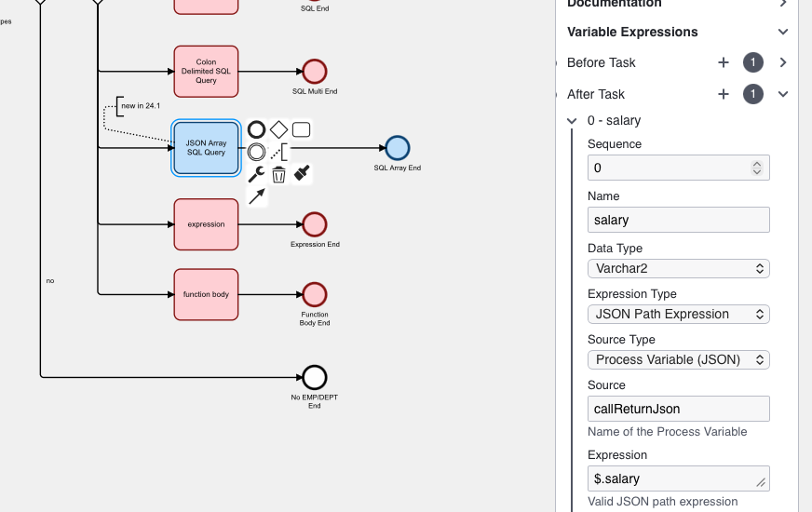Viewport: 812px width, 512px height.
Task: Append text annotation from context pad
Action: coord(278,152)
